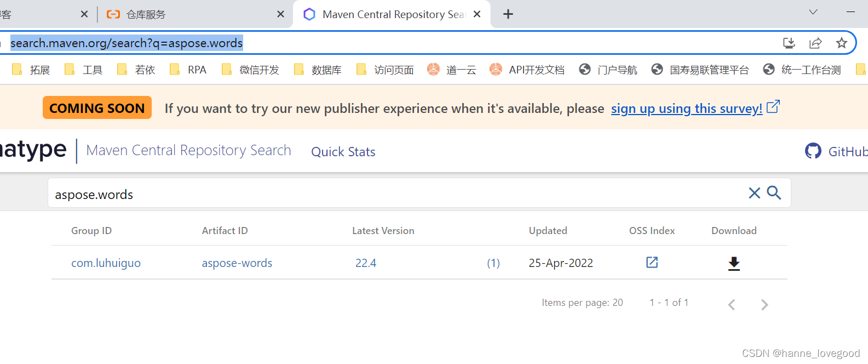Open a new browser tab

click(x=508, y=14)
